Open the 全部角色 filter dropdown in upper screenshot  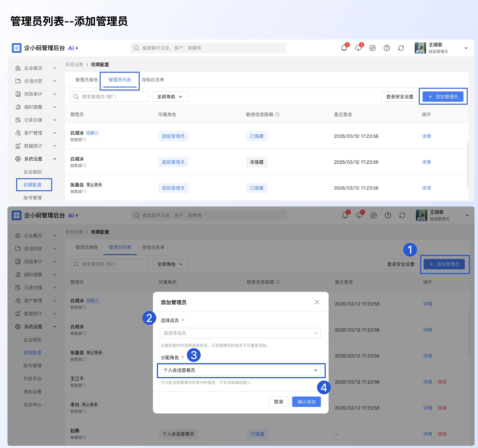(170, 97)
